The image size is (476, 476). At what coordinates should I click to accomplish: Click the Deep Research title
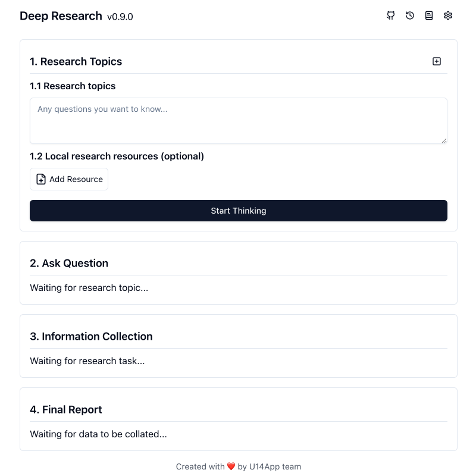61,16
